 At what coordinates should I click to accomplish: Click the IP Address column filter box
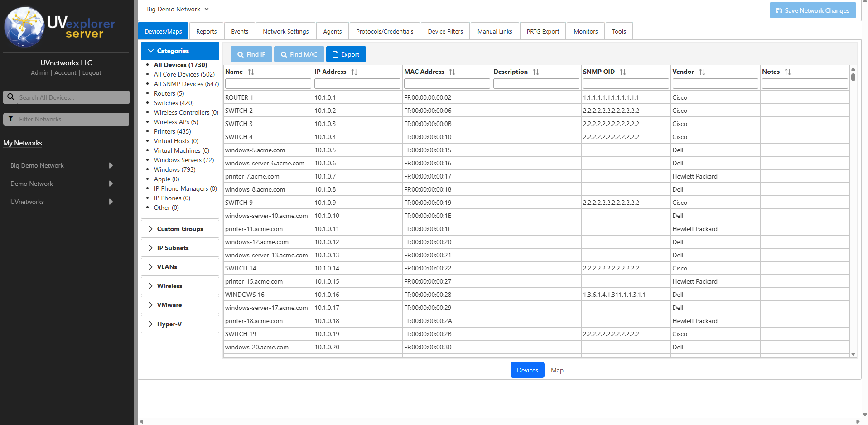(357, 84)
